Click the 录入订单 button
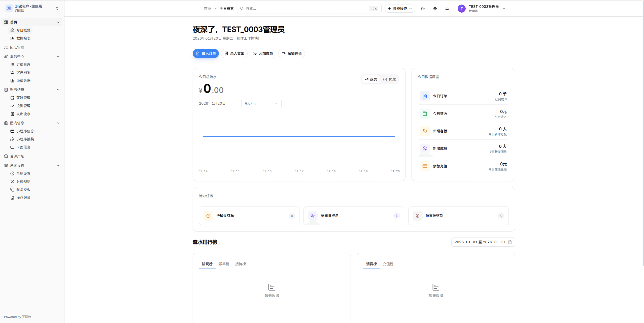Viewport: 644px width, 323px height. [206, 53]
